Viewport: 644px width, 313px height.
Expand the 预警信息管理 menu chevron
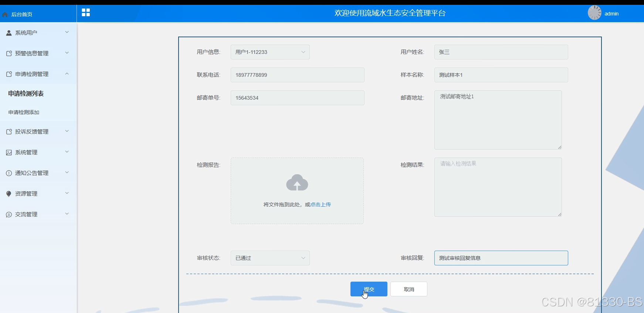coord(67,53)
